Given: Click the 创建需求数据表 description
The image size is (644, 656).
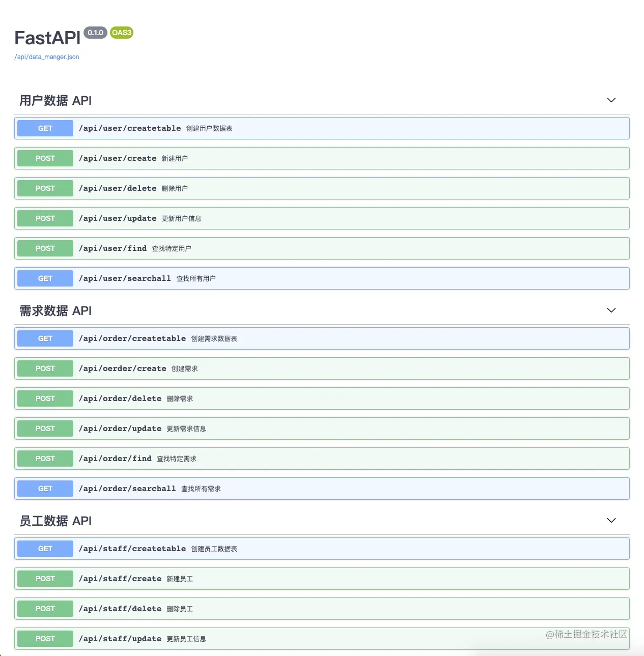Looking at the screenshot, I should tap(214, 339).
